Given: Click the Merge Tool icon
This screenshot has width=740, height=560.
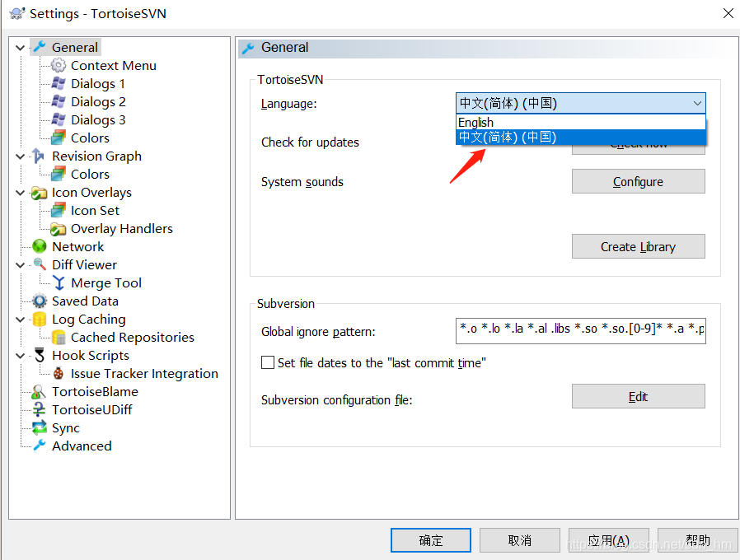Looking at the screenshot, I should pos(58,282).
